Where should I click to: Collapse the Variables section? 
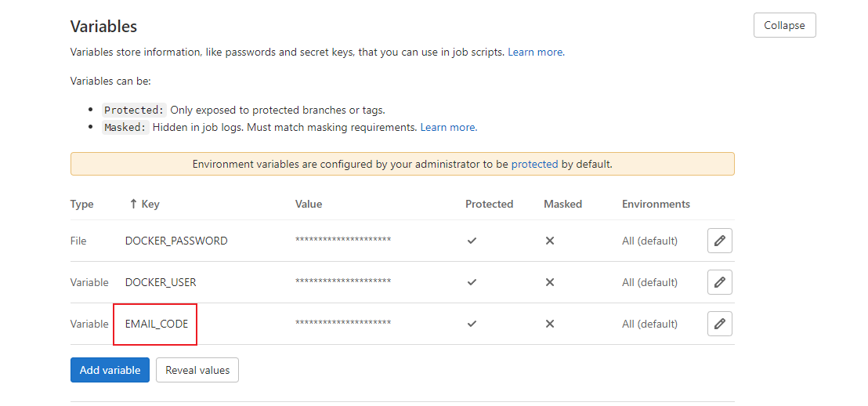click(784, 25)
